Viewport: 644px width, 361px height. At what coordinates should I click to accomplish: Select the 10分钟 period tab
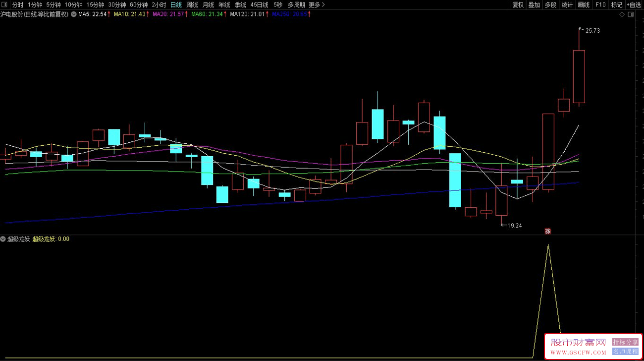[x=73, y=4]
